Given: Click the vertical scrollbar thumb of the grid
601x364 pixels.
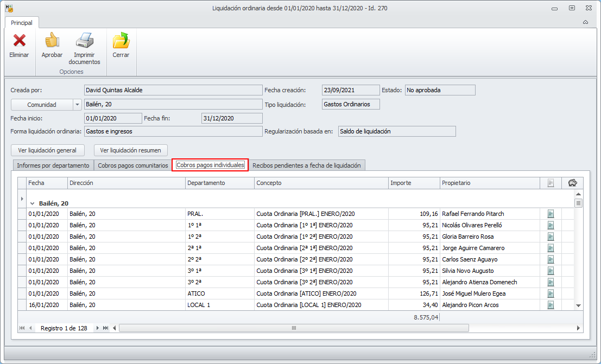Looking at the screenshot, I should [x=578, y=203].
